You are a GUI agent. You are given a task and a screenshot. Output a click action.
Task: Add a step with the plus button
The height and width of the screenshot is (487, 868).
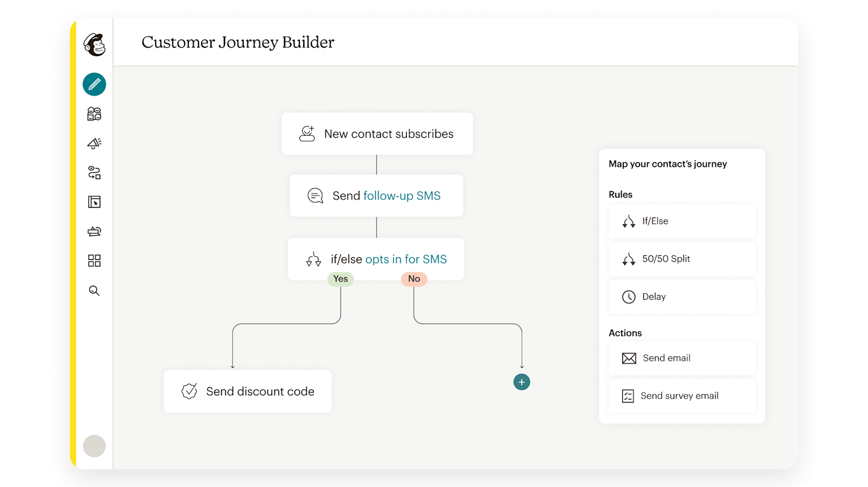point(522,382)
